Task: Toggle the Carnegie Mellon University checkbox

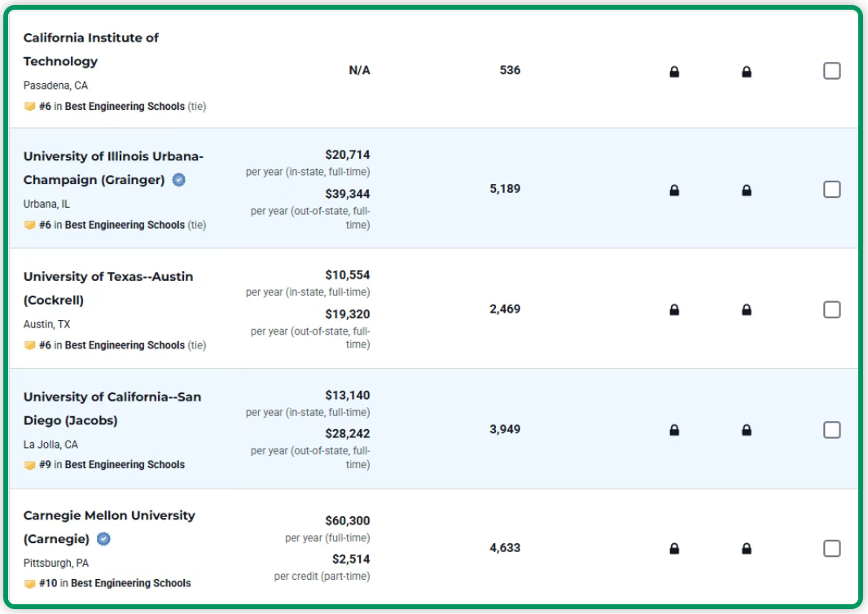Action: click(x=831, y=548)
